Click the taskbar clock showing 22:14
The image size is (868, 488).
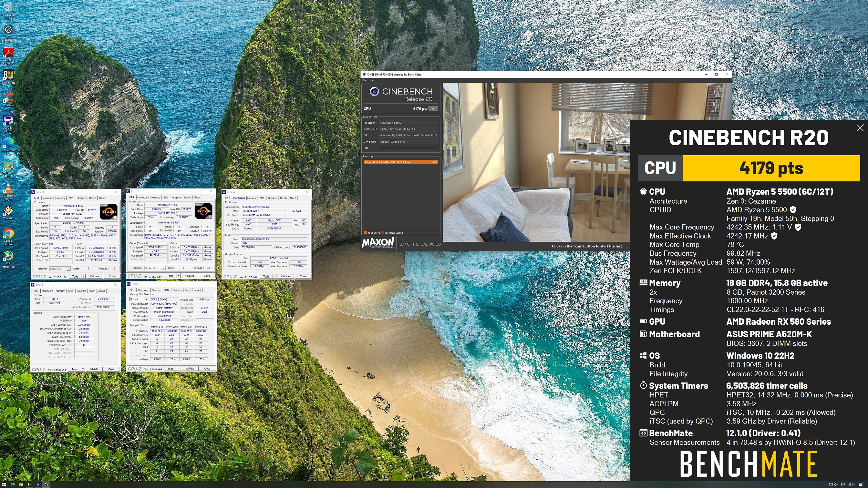click(852, 484)
